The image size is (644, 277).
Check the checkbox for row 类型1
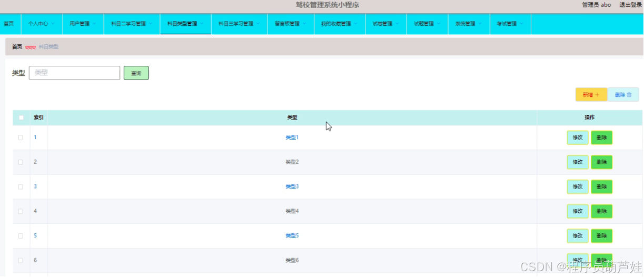[x=21, y=137]
